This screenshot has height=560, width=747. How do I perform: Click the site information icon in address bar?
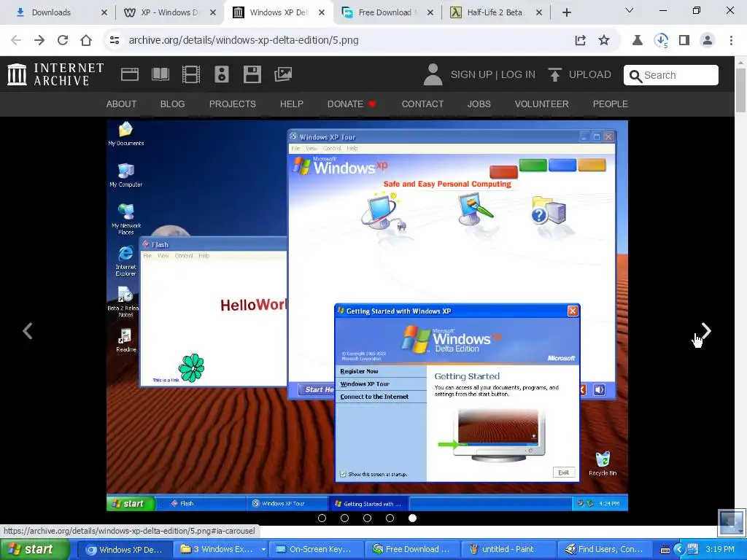coord(115,40)
